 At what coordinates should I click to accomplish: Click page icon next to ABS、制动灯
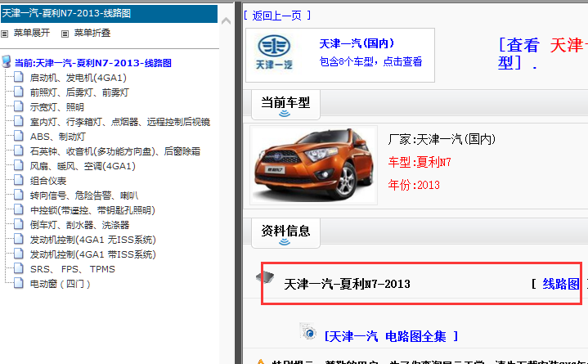(x=18, y=136)
